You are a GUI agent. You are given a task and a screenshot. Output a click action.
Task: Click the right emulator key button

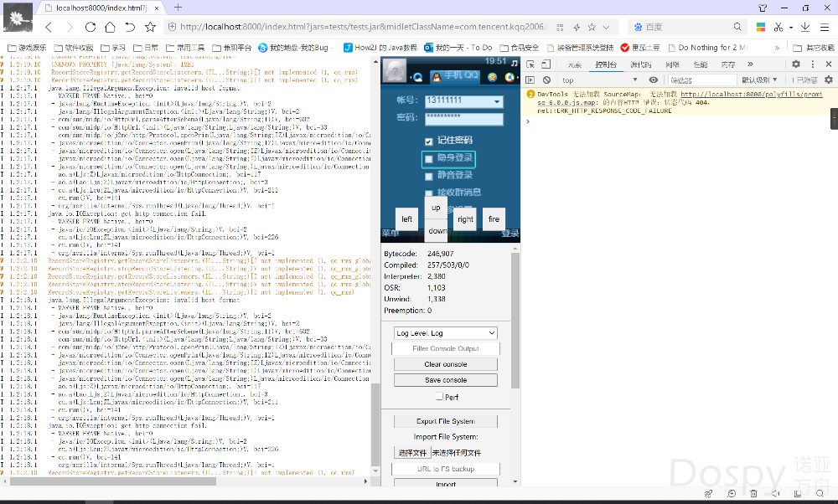coord(465,219)
